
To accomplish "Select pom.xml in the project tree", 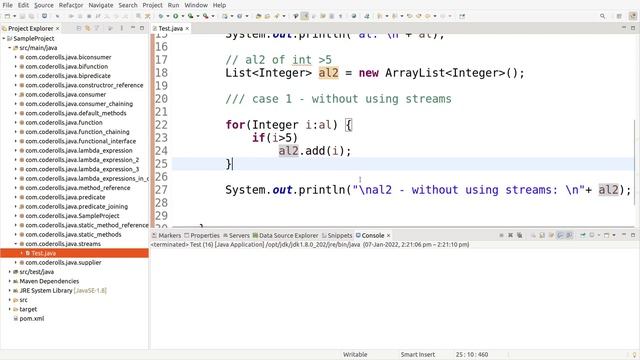I will coord(31,318).
